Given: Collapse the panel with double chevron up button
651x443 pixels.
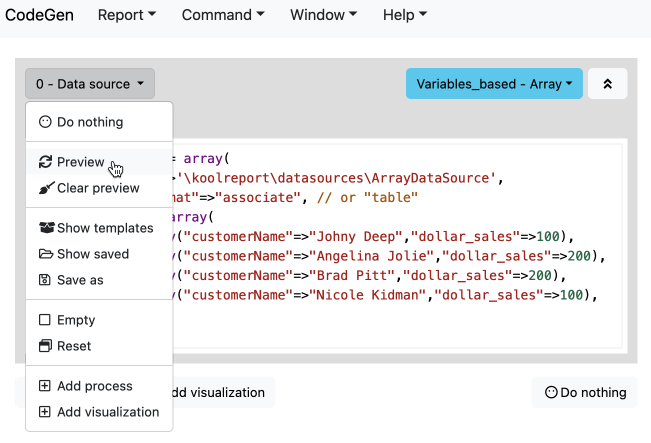Looking at the screenshot, I should click(607, 84).
